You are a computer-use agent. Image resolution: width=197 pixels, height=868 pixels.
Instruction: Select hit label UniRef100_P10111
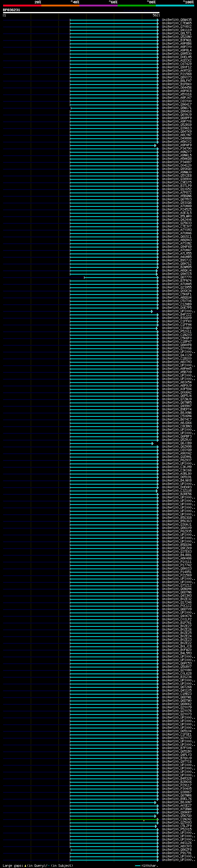(x=177, y=562)
